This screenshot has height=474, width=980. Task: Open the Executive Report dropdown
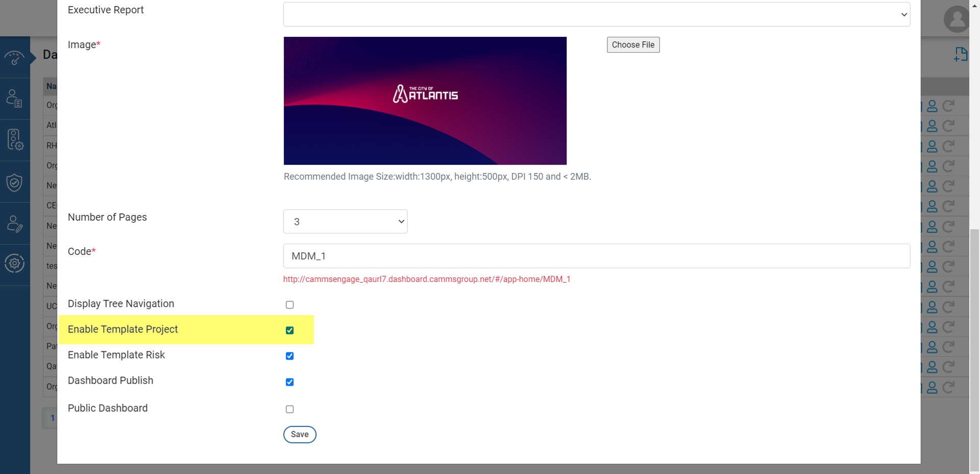tap(597, 14)
